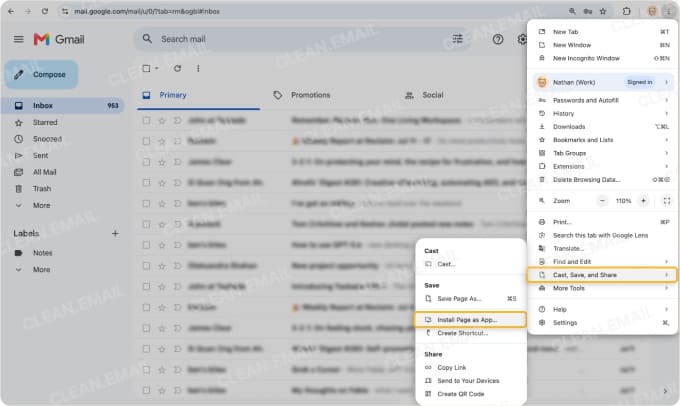Expand the Find and Edit submenu
680x406 pixels.
coord(603,262)
